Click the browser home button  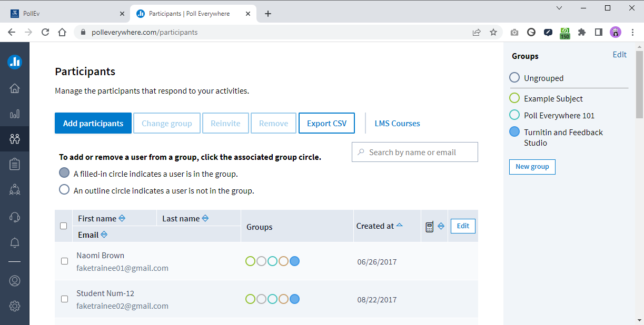click(62, 32)
